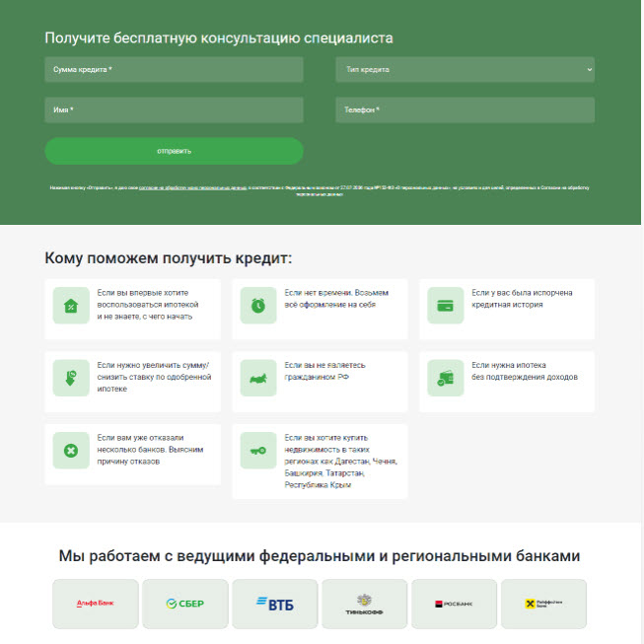This screenshot has width=644, height=644.
Task: Click text 'ипотека без подтверждения доходов'
Action: coord(525,371)
